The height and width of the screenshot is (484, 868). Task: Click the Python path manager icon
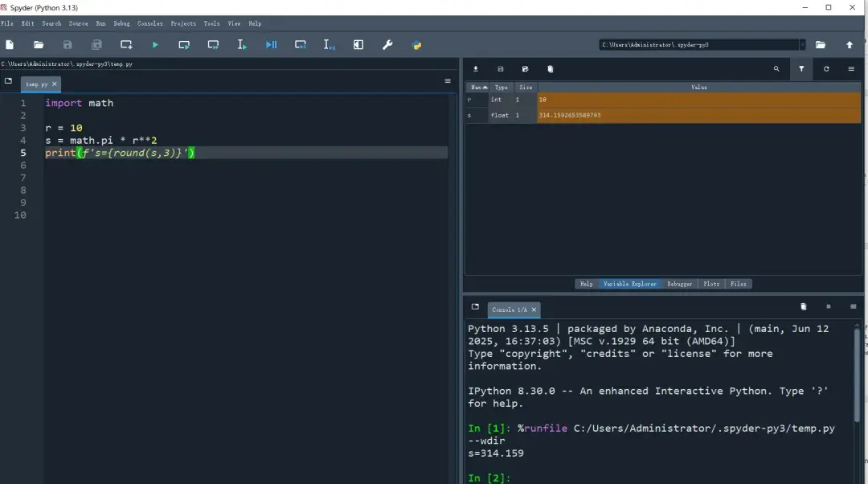tap(416, 45)
